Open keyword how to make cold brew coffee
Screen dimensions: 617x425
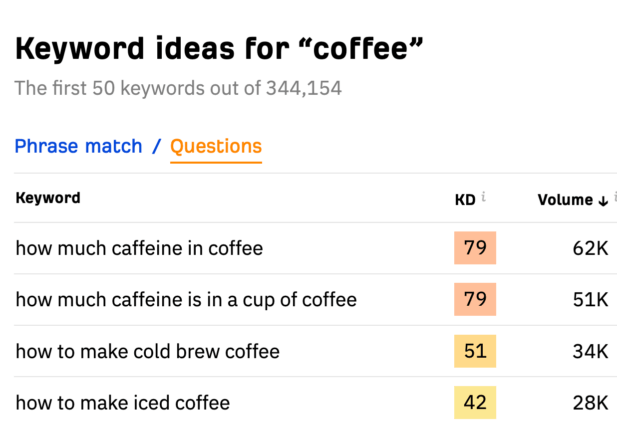click(x=148, y=351)
